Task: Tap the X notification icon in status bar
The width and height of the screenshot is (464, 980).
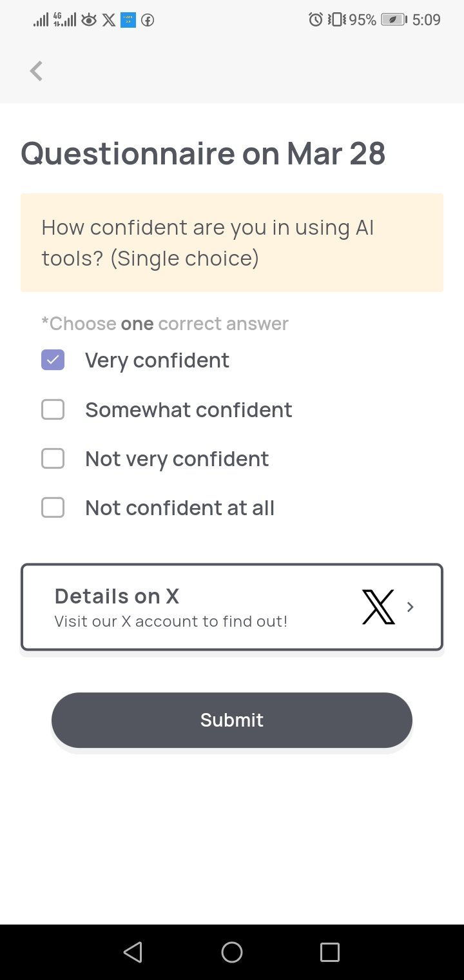Action: click(109, 20)
